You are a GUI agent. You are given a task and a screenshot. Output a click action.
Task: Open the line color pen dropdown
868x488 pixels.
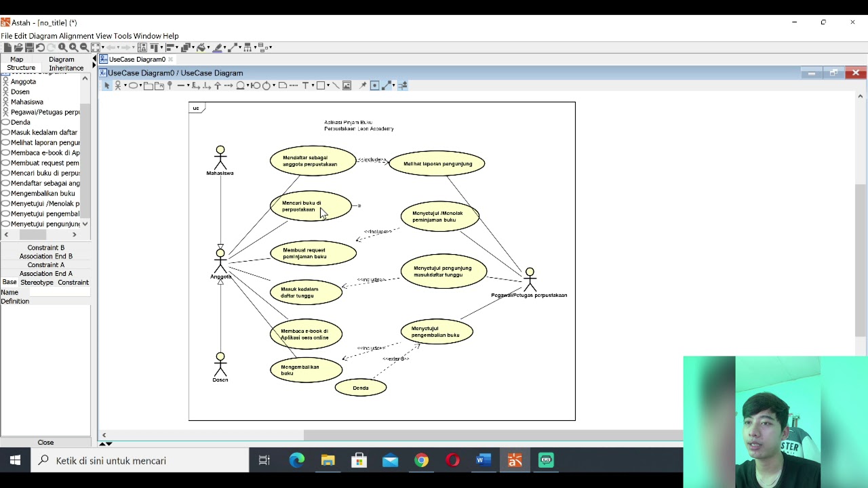(225, 47)
